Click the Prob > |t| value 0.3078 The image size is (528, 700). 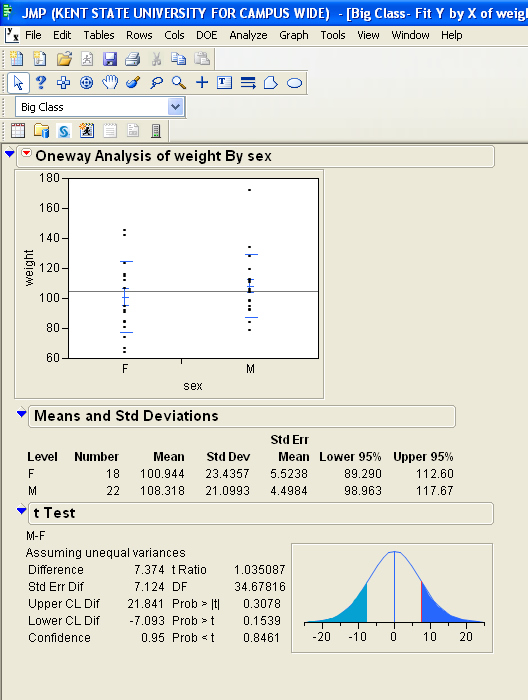[x=262, y=604]
